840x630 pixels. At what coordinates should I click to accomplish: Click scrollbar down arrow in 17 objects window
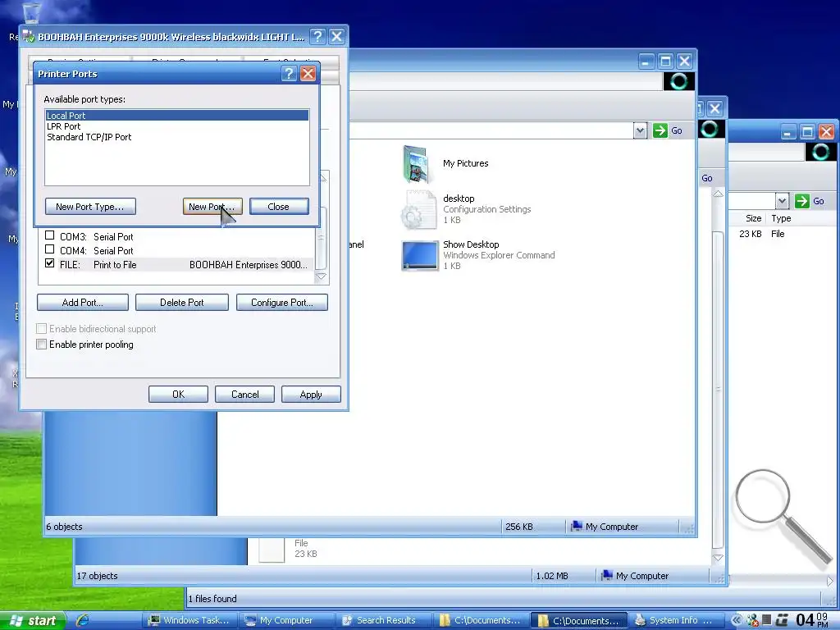pyautogui.click(x=718, y=558)
